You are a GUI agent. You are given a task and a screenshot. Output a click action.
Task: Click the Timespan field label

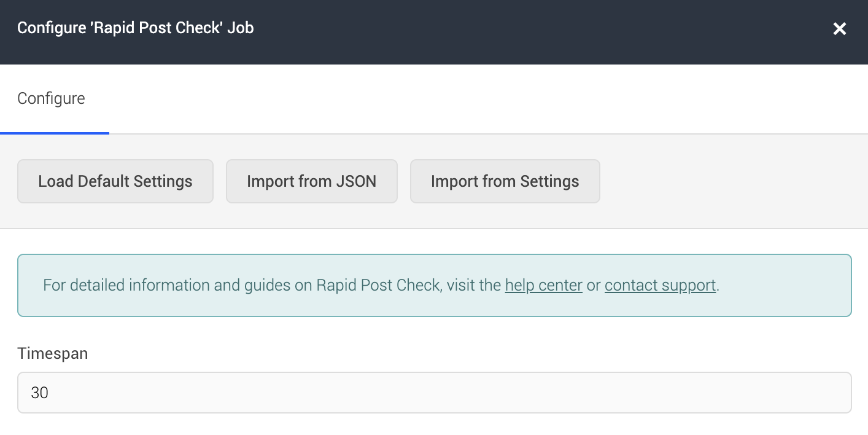pyautogui.click(x=53, y=353)
